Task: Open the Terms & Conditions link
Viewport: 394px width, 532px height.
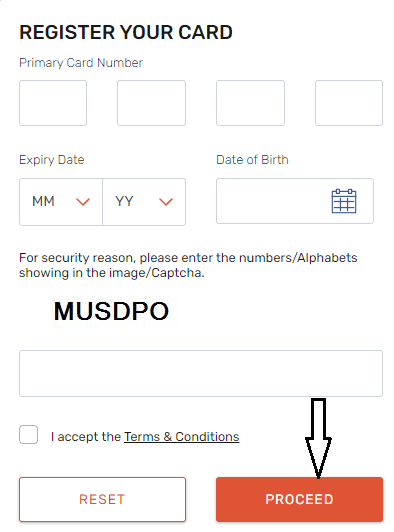Action: pyautogui.click(x=182, y=437)
